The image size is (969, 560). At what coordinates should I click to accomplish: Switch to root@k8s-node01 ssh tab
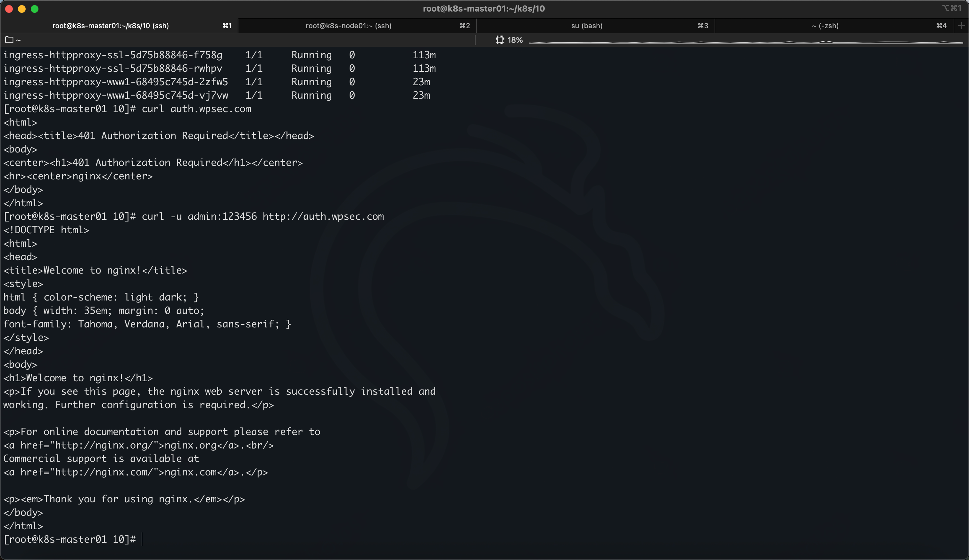pos(348,26)
